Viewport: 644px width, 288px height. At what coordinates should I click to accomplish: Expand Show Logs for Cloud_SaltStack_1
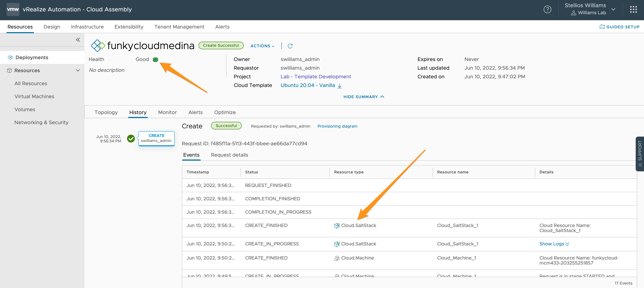[554, 244]
